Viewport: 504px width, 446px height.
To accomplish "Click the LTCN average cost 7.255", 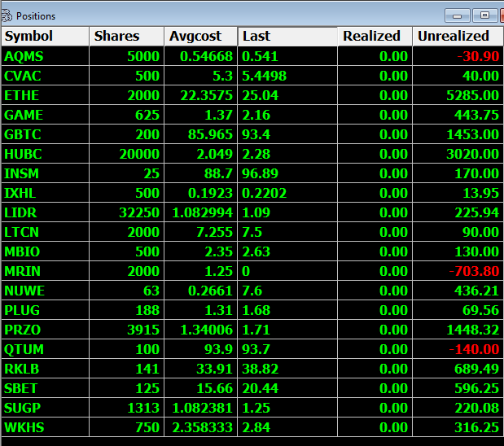I will pos(214,232).
